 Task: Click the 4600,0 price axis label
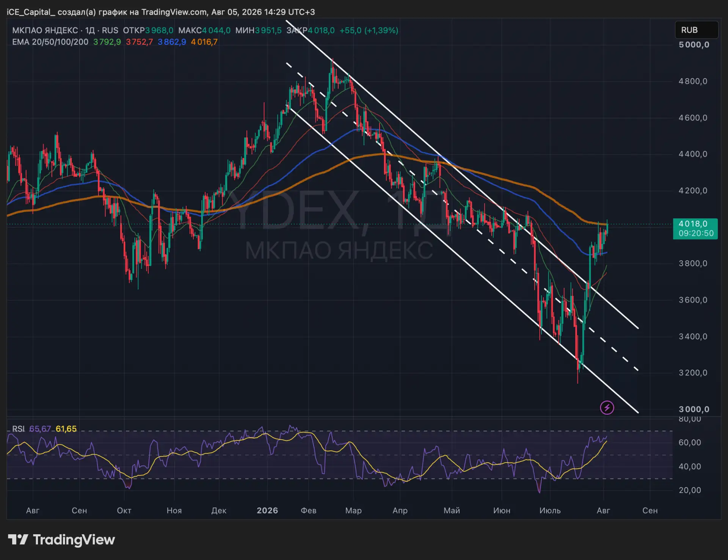point(693,118)
